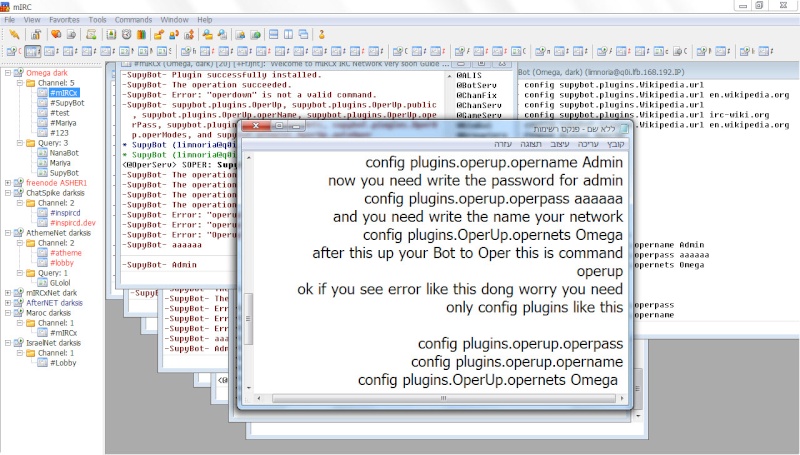Open the GLolol query in the tree
The height and width of the screenshot is (455, 800).
[x=60, y=283]
